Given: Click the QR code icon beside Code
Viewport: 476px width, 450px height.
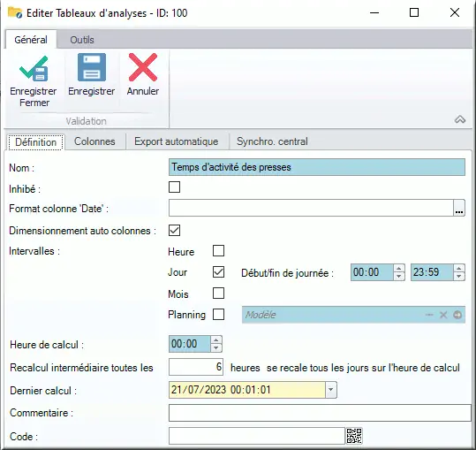Looking at the screenshot, I should click(354, 436).
